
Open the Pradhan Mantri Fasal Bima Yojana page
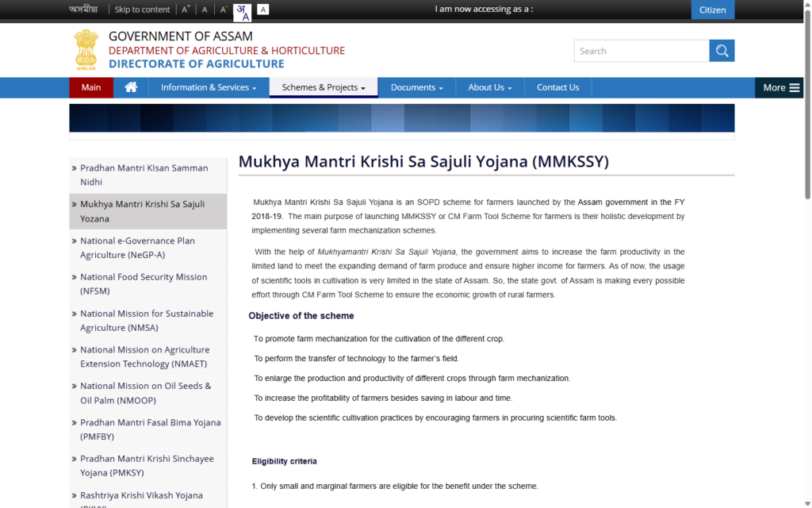pos(147,429)
